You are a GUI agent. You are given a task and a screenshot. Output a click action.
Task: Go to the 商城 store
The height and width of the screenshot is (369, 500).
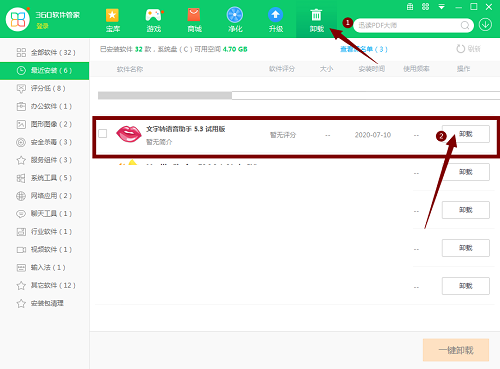[194, 20]
